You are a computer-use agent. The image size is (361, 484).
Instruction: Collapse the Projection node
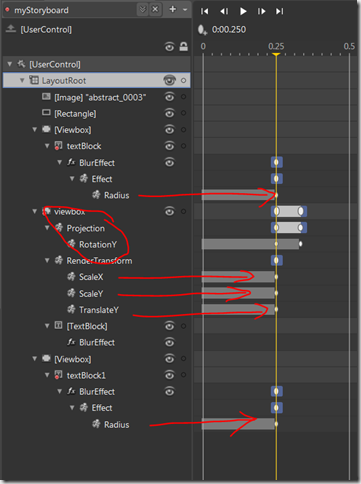click(47, 228)
